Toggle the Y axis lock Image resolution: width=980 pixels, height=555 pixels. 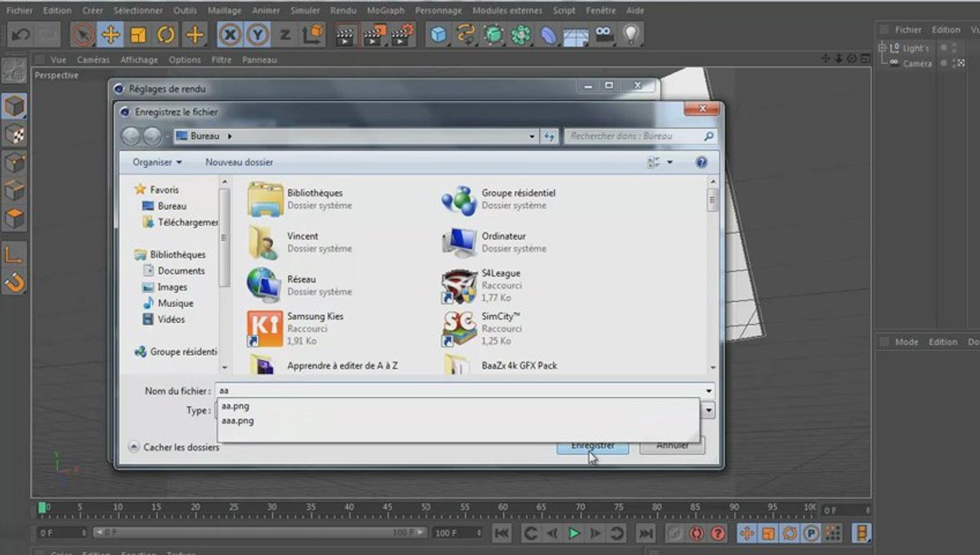[257, 35]
